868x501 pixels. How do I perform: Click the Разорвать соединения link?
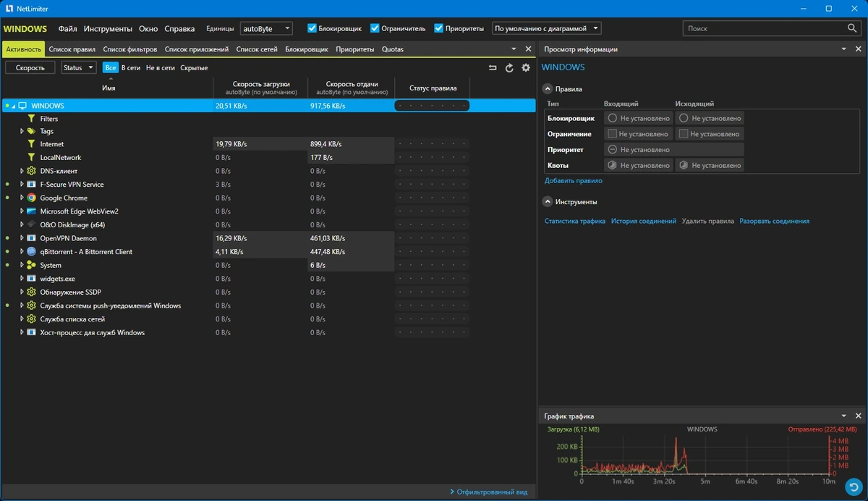point(774,221)
